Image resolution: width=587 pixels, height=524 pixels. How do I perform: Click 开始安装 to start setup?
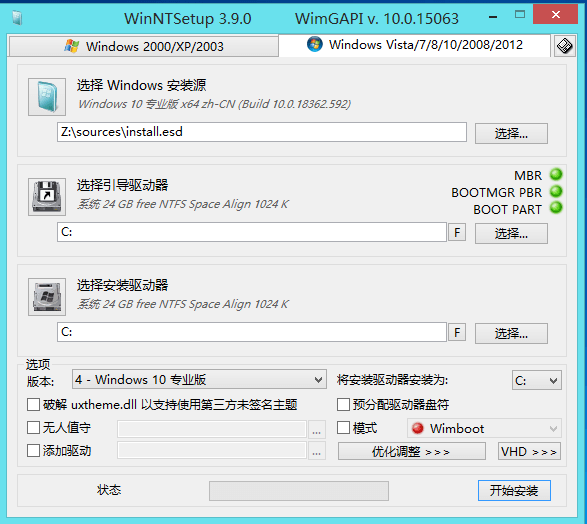[514, 490]
